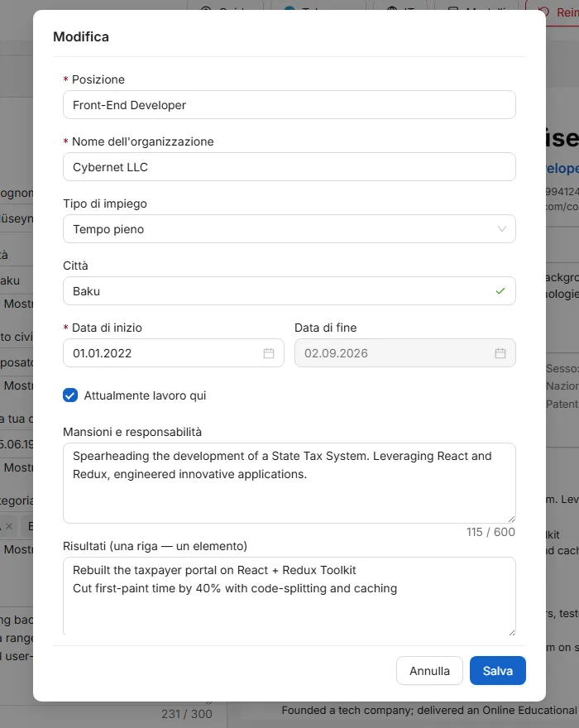
Task: Click the Attualmente lavoro qui label
Action: (145, 395)
